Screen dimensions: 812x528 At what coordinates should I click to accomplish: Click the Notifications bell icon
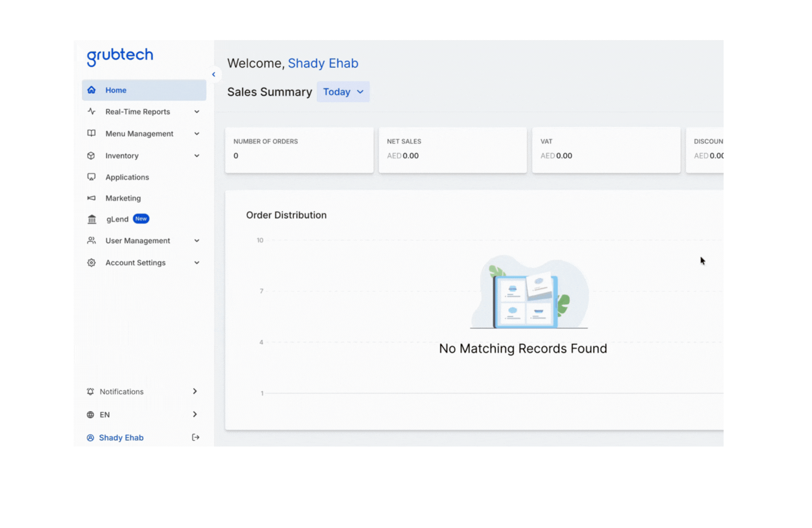click(90, 392)
